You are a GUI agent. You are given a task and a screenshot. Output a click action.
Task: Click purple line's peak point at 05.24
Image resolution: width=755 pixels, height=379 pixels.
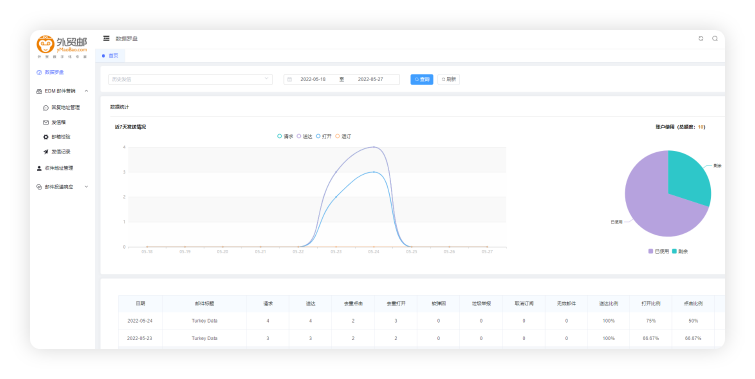[x=374, y=147]
